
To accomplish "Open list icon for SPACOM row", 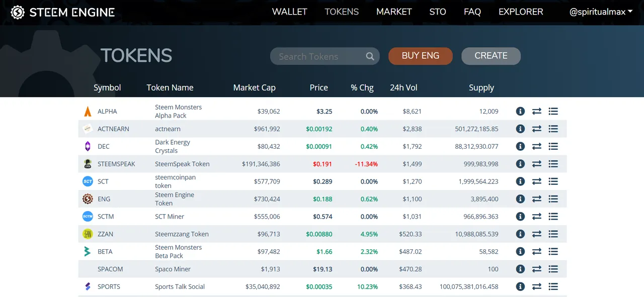I will point(553,269).
